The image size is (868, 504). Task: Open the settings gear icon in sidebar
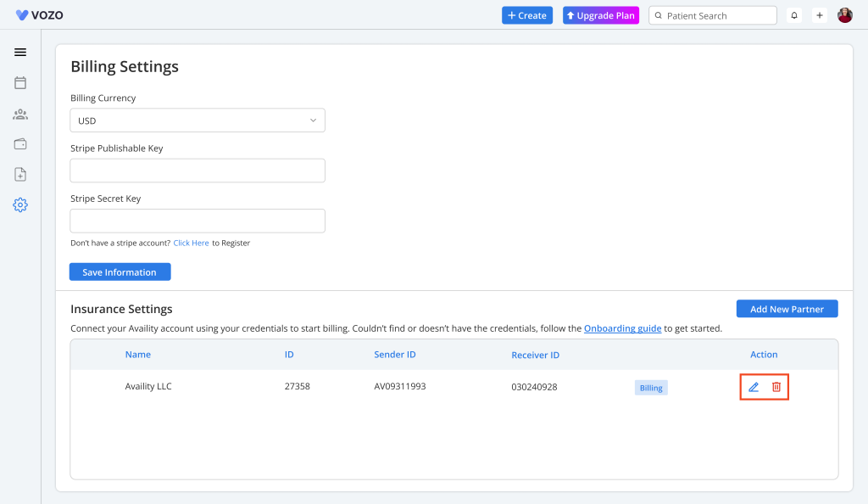pos(20,205)
